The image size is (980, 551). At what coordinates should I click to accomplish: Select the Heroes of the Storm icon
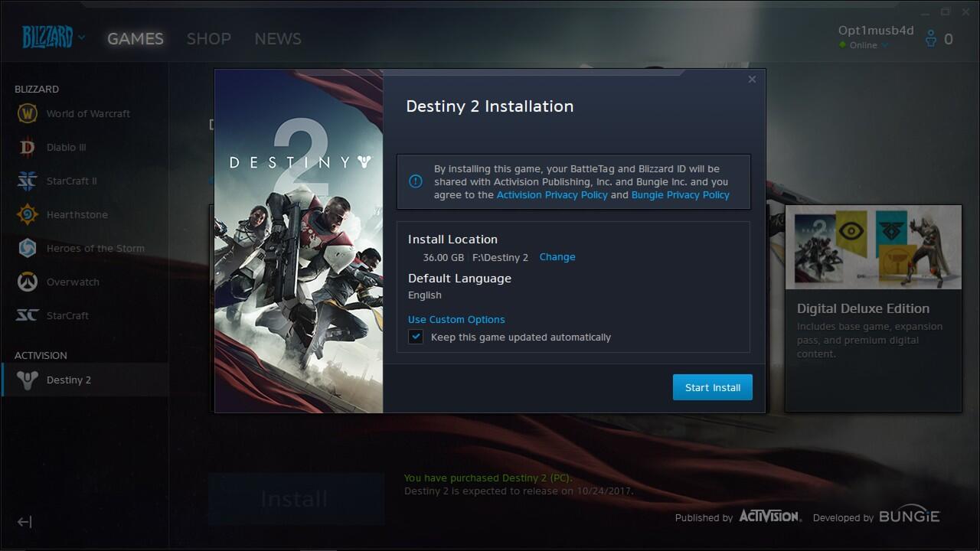coord(27,248)
